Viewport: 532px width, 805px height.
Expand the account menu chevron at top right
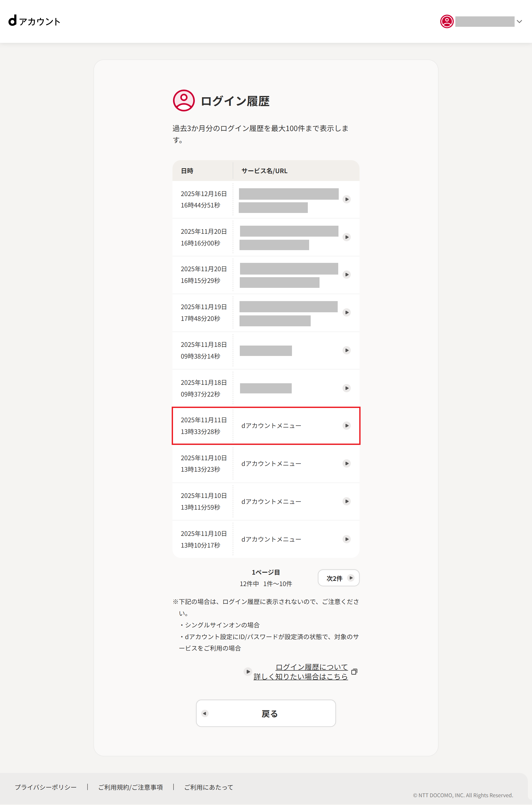tap(520, 21)
